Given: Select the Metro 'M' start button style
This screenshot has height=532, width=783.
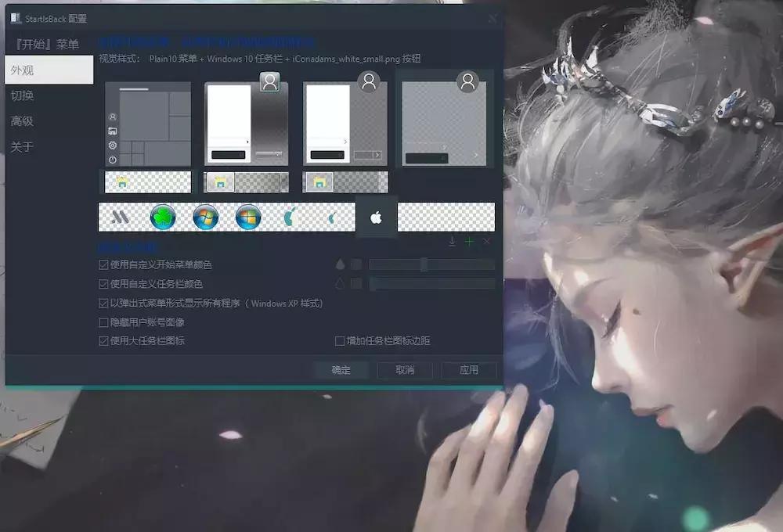Looking at the screenshot, I should click(121, 217).
